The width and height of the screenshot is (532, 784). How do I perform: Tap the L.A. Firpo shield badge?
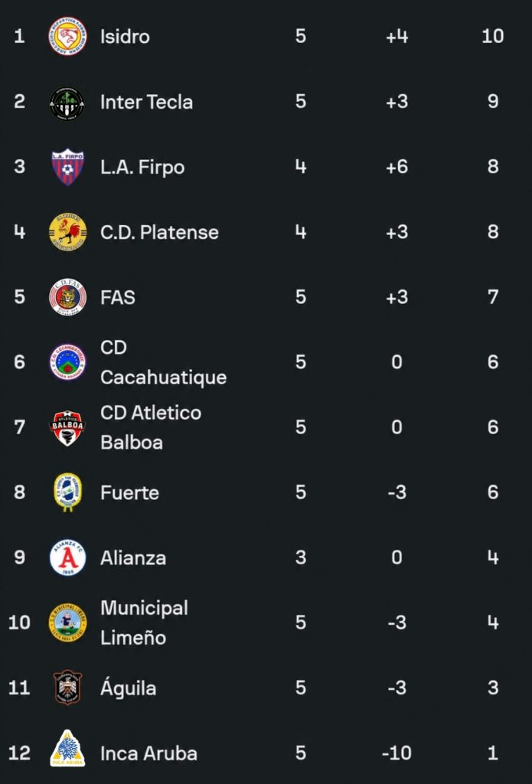coord(67,167)
